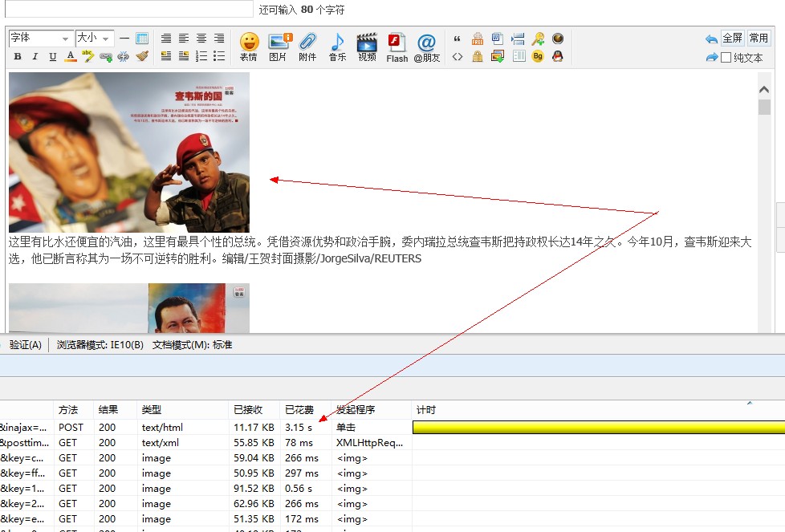The image size is (785, 532).
Task: Insert a video with 视频 button
Action: click(x=367, y=47)
